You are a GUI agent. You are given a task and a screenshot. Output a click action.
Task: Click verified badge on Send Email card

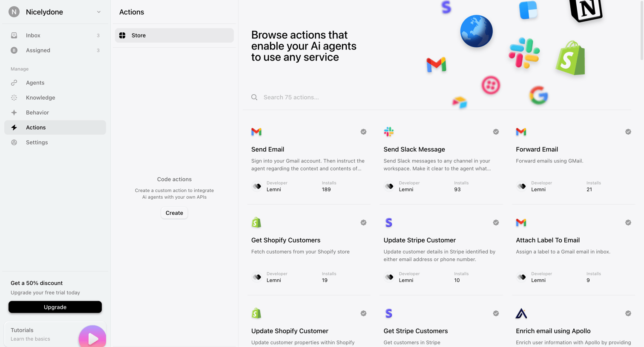(x=363, y=132)
